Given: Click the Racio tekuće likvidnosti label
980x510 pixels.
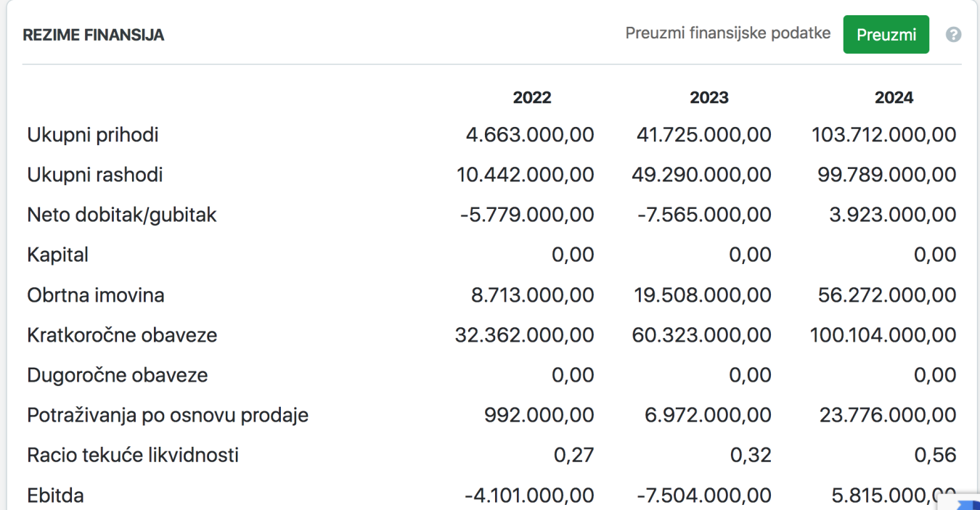Looking at the screenshot, I should tap(133, 455).
